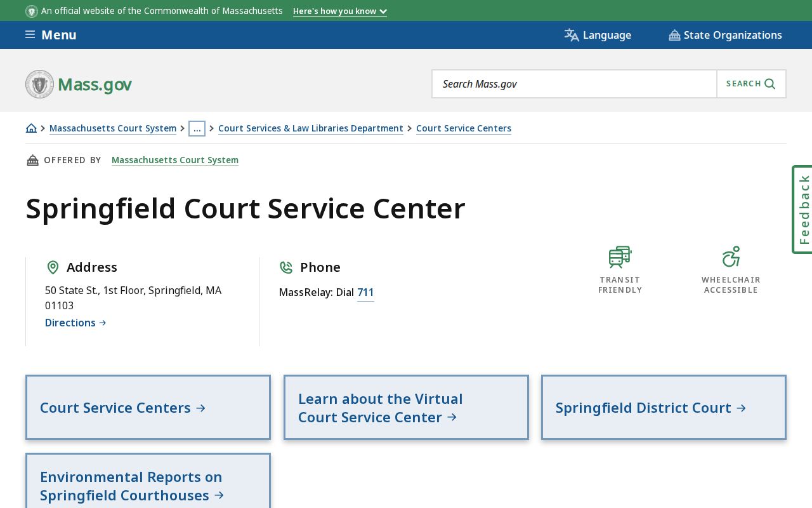
Task: Open Court Services & Law Libraries Department breadcrumb
Action: 311,128
